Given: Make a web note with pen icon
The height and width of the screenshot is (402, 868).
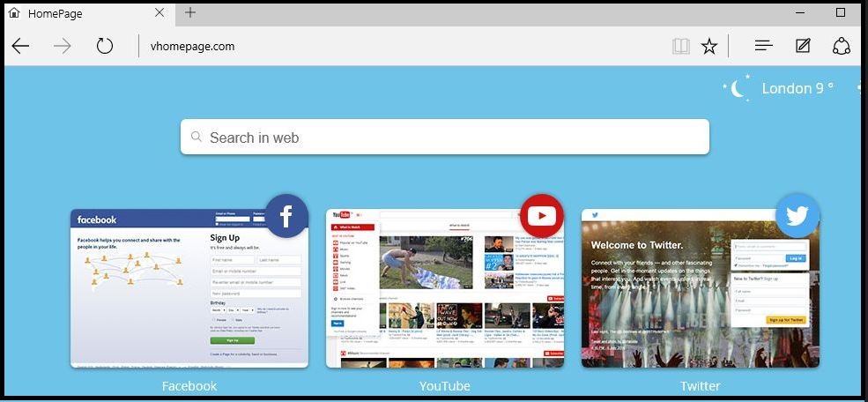Looking at the screenshot, I should (x=803, y=46).
